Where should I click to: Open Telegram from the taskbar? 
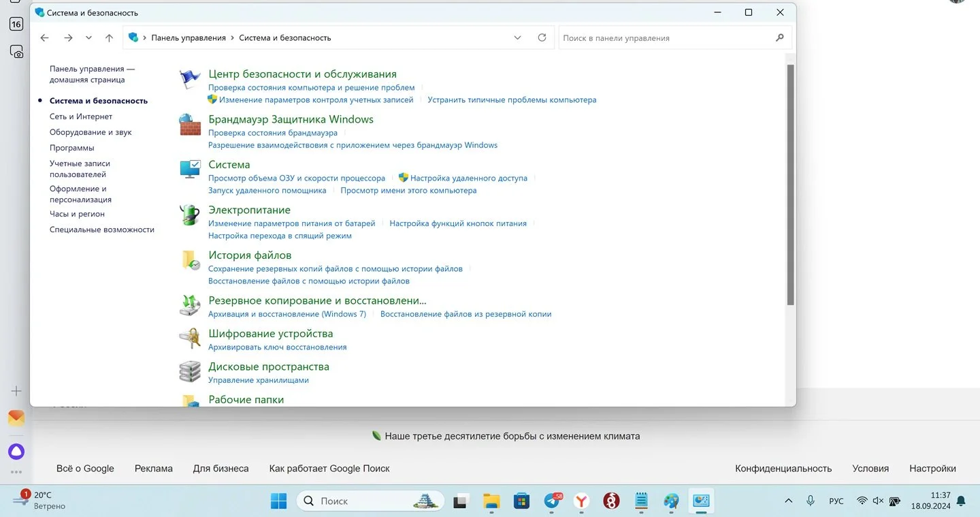(x=553, y=501)
